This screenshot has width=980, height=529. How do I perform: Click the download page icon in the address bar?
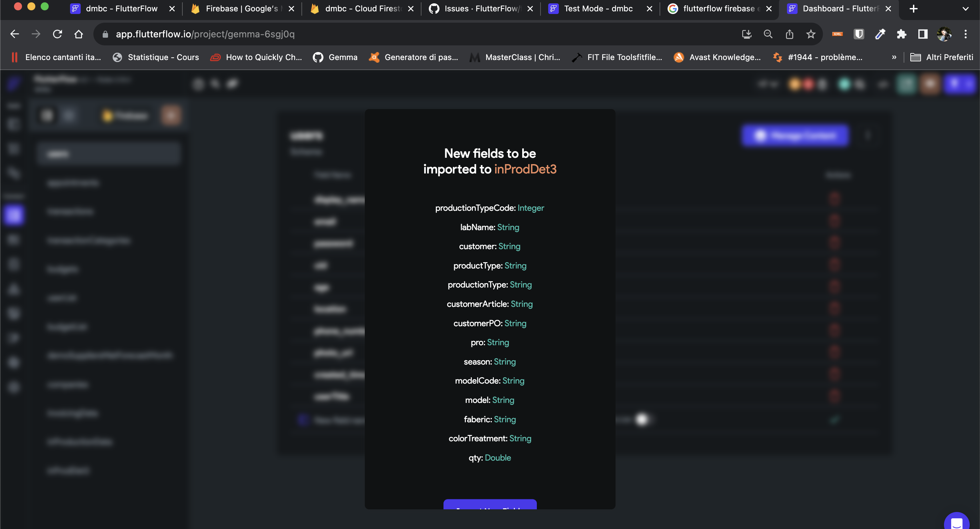[x=747, y=34]
